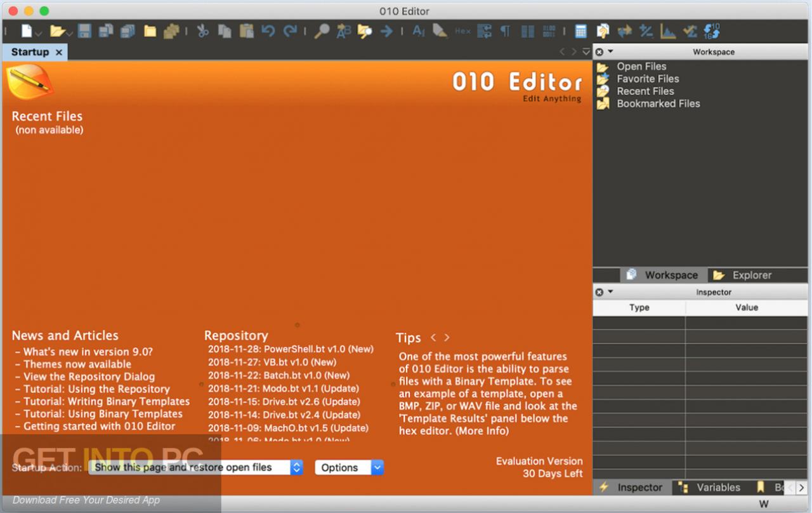
Task: Open the Inspector panel dropdown arrow
Action: (610, 291)
